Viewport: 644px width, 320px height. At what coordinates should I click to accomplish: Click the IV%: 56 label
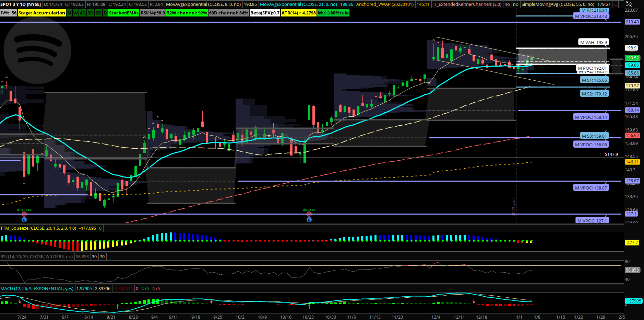9,13
